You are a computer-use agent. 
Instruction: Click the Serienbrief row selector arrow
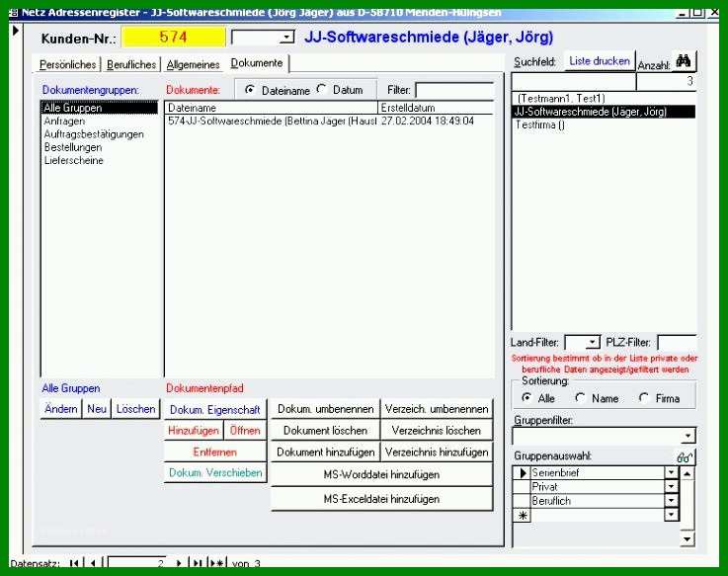click(x=523, y=473)
